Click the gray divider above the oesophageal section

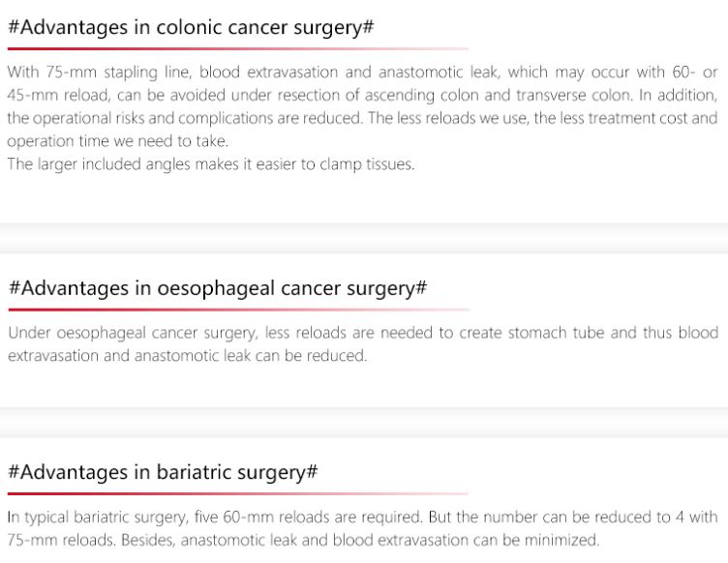tap(363, 238)
